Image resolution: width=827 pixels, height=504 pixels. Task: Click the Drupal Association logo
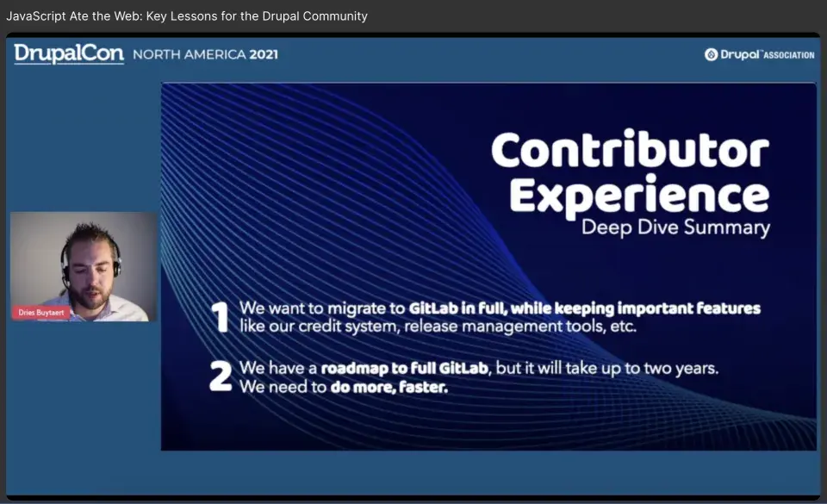(759, 54)
